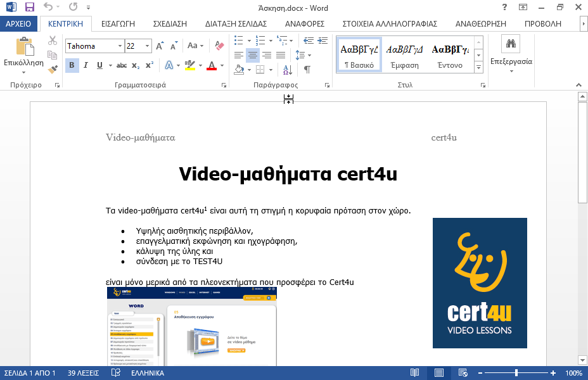Screen dimensions: 588x380
Task: Open the Παράγραφος dialog launcher
Action: pos(327,85)
